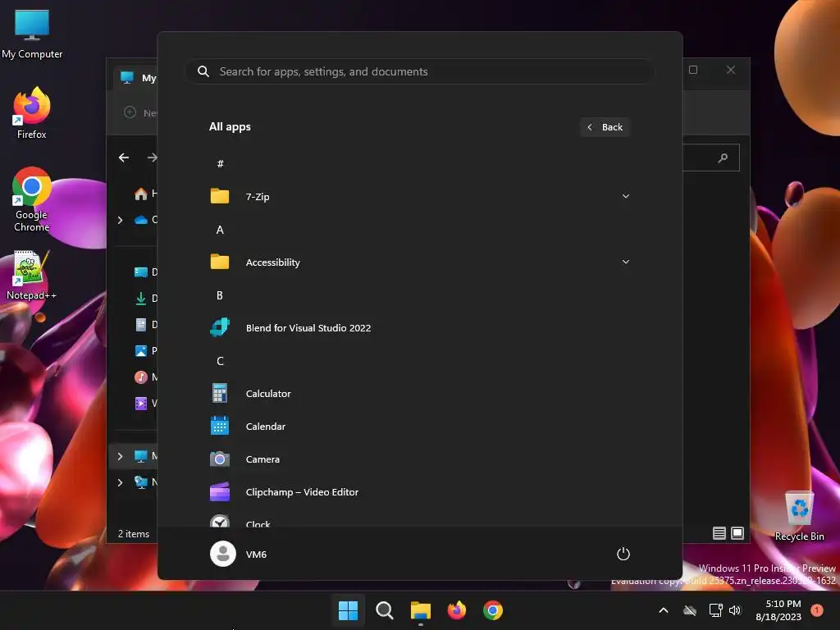This screenshot has width=840, height=630.
Task: Click the search magnifier in Start menu
Action: pyautogui.click(x=203, y=71)
